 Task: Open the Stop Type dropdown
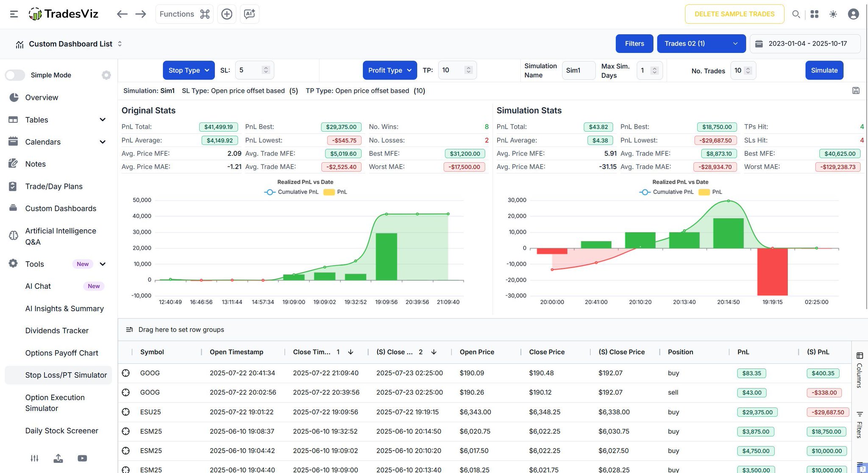(x=189, y=70)
